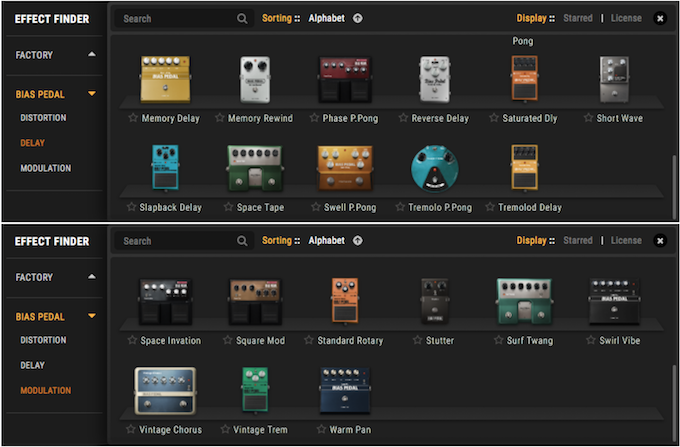This screenshot has width=680, height=447.
Task: Select the highlighted MODULATION category
Action: tap(46, 391)
